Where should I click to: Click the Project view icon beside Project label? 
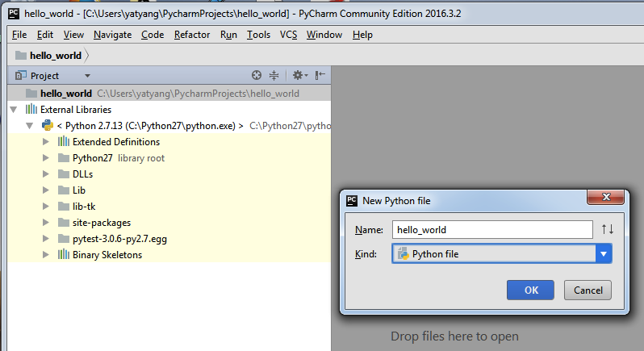(20, 76)
